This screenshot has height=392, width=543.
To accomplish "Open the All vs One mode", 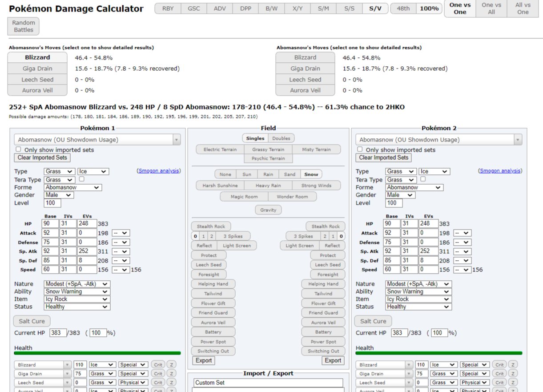I will (523, 8).
